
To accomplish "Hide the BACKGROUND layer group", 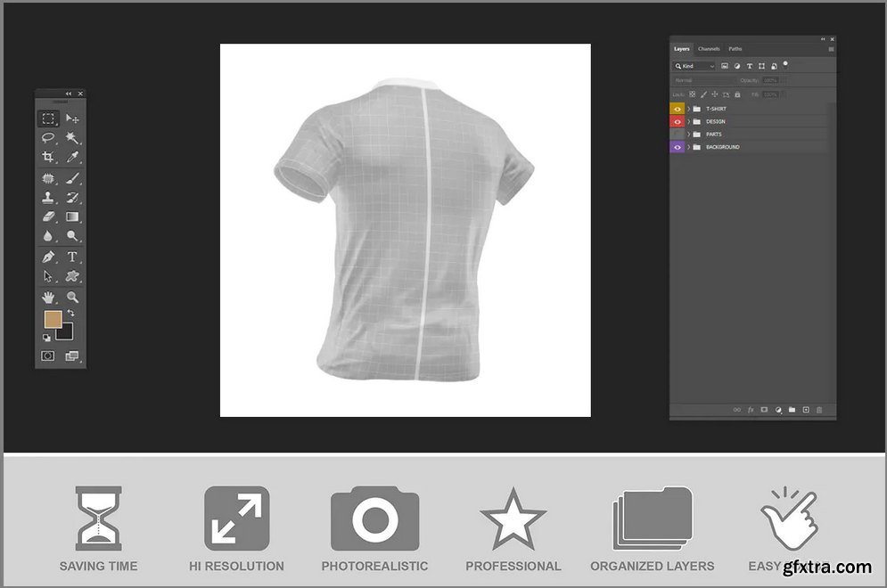I will pos(678,147).
